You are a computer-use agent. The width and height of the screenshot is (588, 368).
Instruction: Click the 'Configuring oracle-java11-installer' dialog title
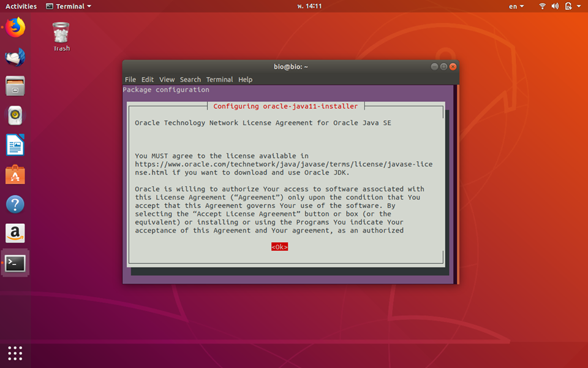tap(285, 106)
